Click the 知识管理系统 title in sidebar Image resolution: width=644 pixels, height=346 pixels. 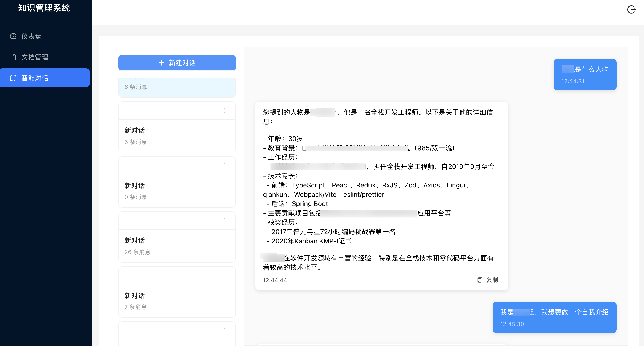click(x=44, y=8)
